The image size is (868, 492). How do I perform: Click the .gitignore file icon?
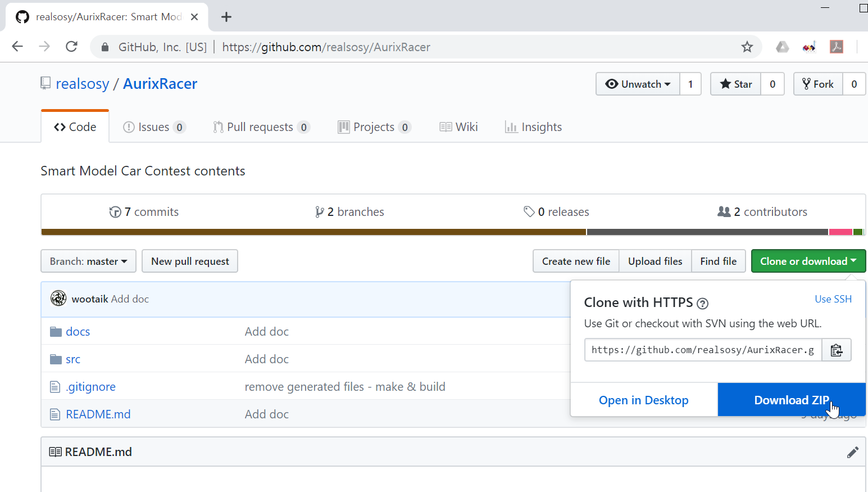55,387
